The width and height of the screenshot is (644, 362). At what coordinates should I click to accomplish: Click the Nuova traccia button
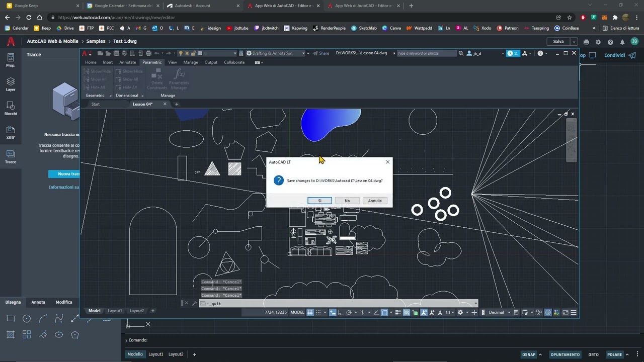tap(64, 174)
